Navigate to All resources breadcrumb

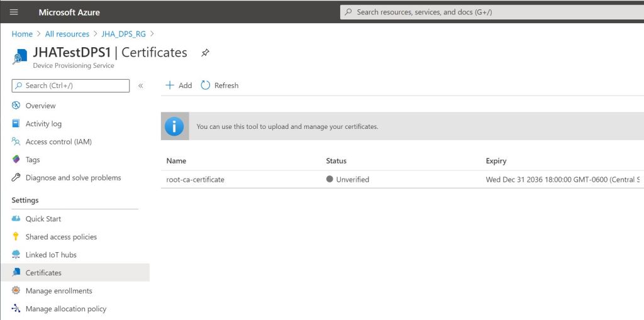point(67,34)
